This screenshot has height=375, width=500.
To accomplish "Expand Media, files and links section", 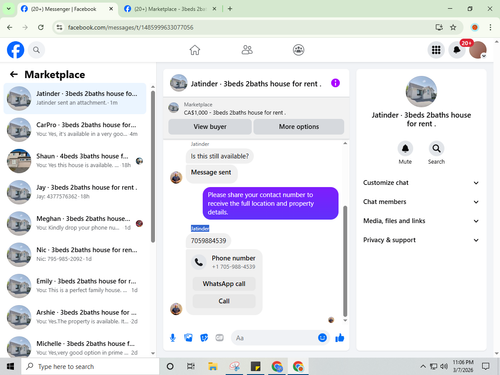I will (421, 221).
